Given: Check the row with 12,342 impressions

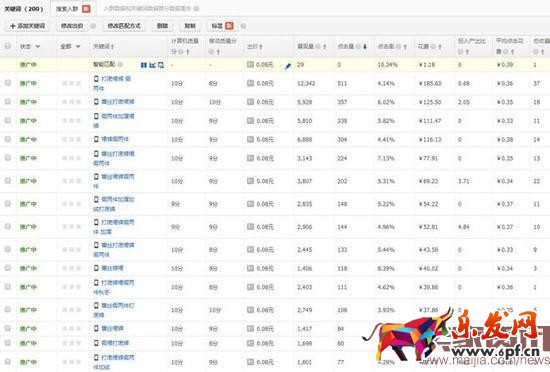Looking at the screenshot, I should [x=7, y=83].
